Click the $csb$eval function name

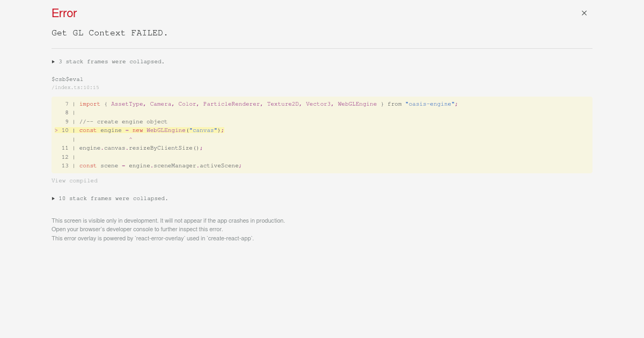(x=67, y=79)
